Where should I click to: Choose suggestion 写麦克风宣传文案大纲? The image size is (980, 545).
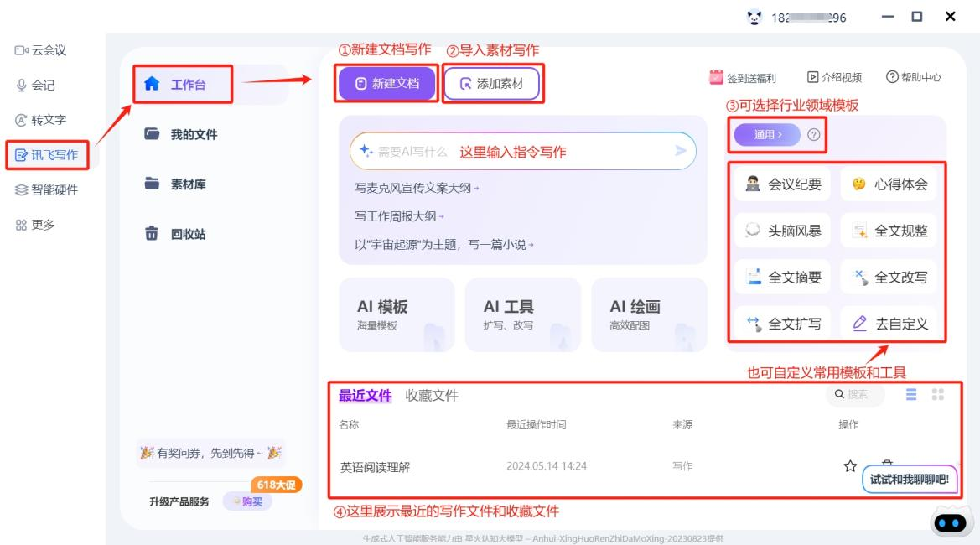click(417, 188)
